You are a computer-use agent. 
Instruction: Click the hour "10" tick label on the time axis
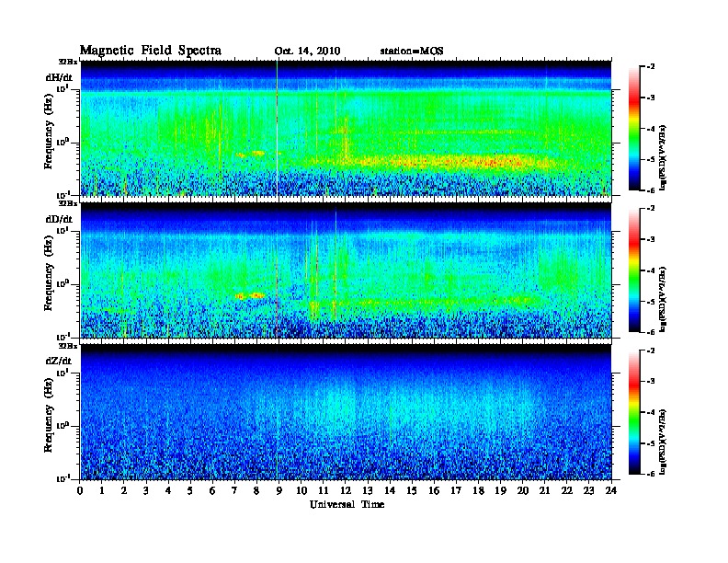tap(301, 490)
